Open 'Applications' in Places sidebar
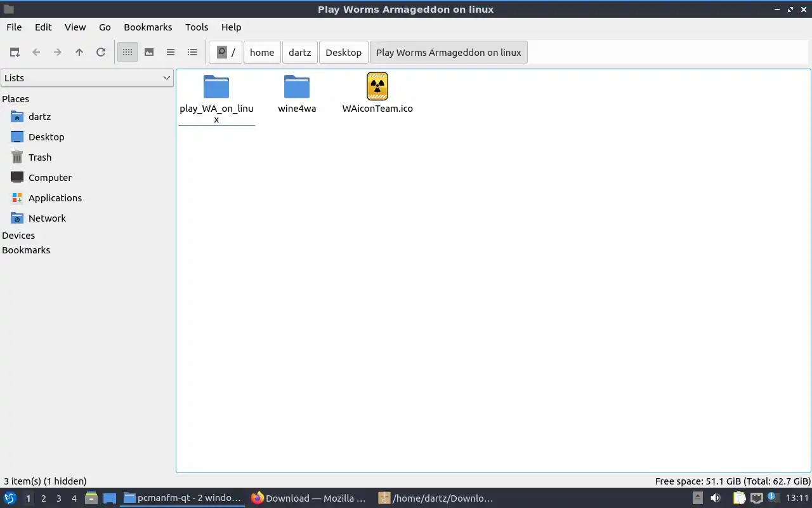The image size is (812, 508). (x=55, y=198)
